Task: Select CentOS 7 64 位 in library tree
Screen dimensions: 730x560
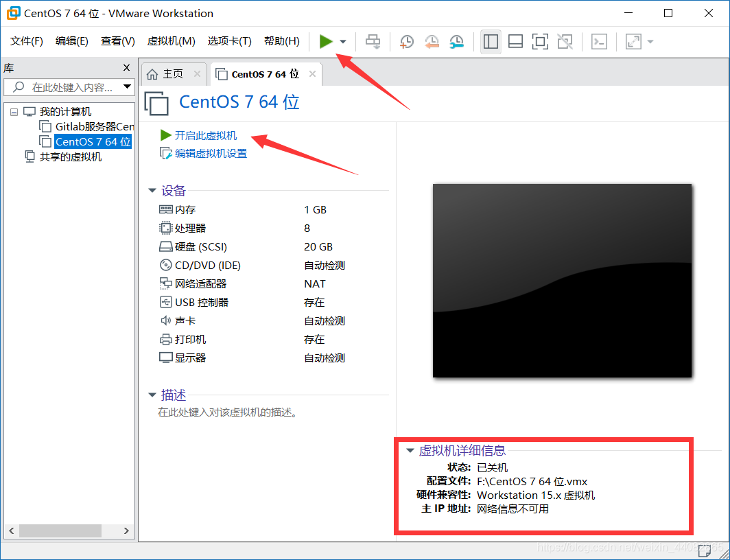Action: click(x=86, y=141)
